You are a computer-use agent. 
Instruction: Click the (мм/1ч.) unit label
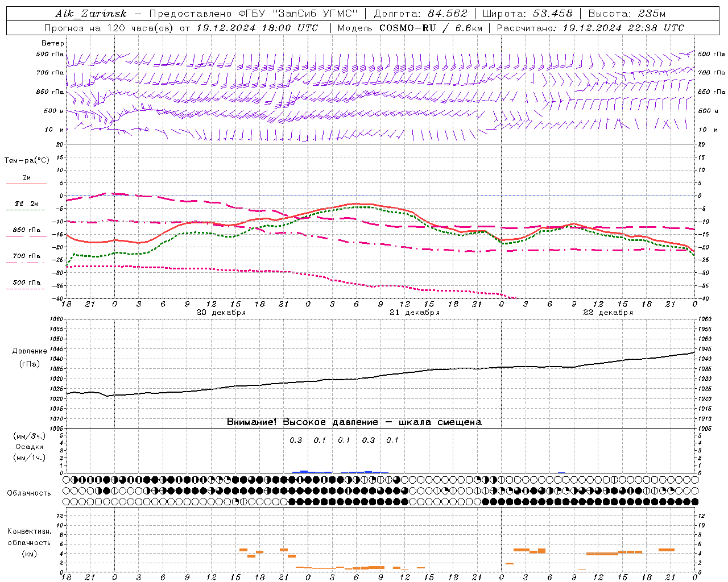pos(29,458)
